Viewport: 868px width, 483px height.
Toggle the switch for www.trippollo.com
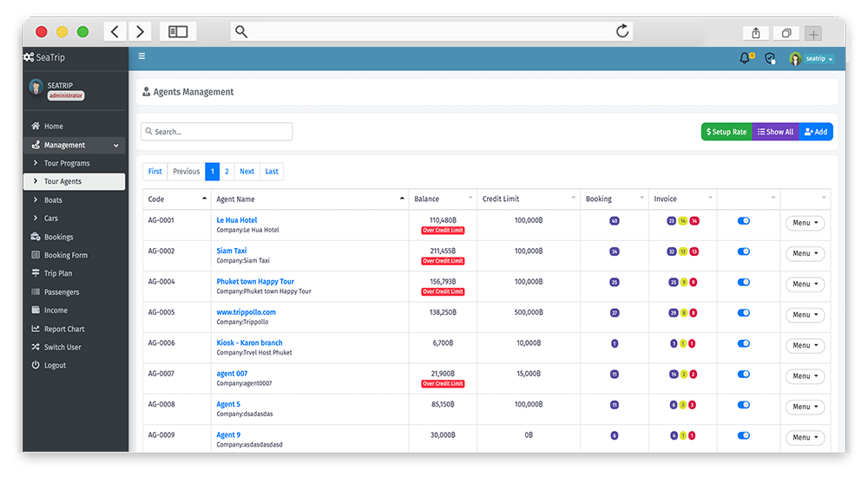[744, 312]
